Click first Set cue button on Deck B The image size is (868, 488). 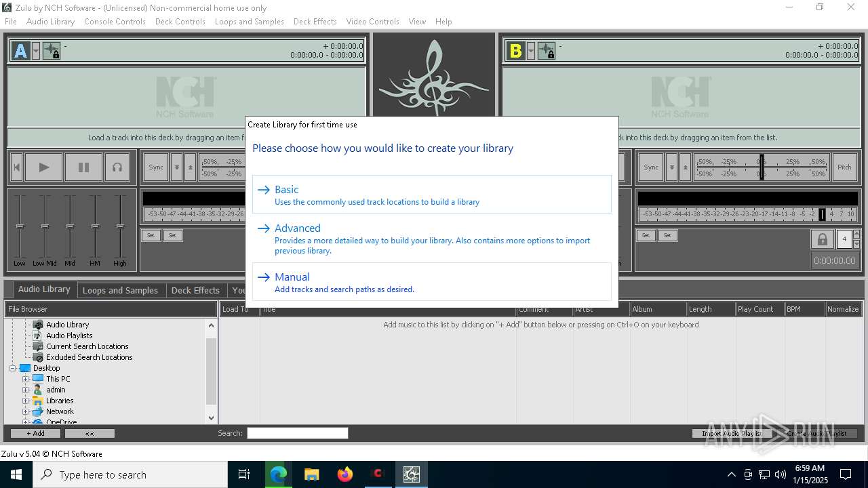(646, 235)
